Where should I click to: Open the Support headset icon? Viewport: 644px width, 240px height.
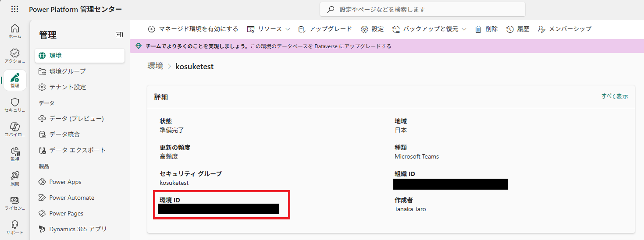(x=15, y=228)
